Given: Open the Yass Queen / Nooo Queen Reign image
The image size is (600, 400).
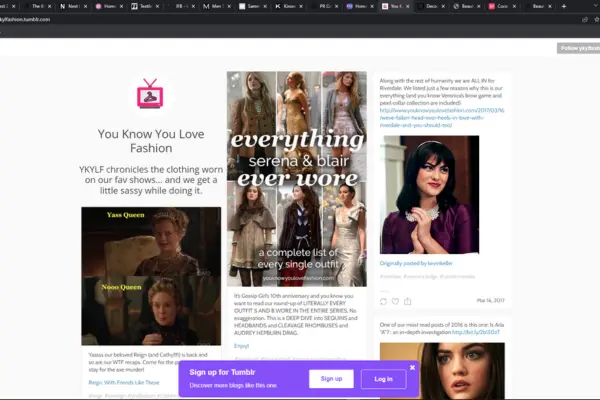Looking at the screenshot, I should point(151,276).
